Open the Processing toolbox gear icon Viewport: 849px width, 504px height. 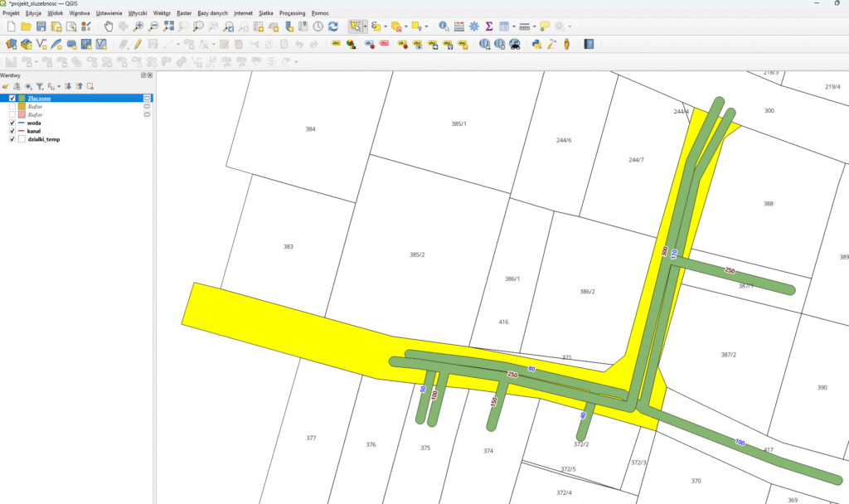[x=473, y=27]
